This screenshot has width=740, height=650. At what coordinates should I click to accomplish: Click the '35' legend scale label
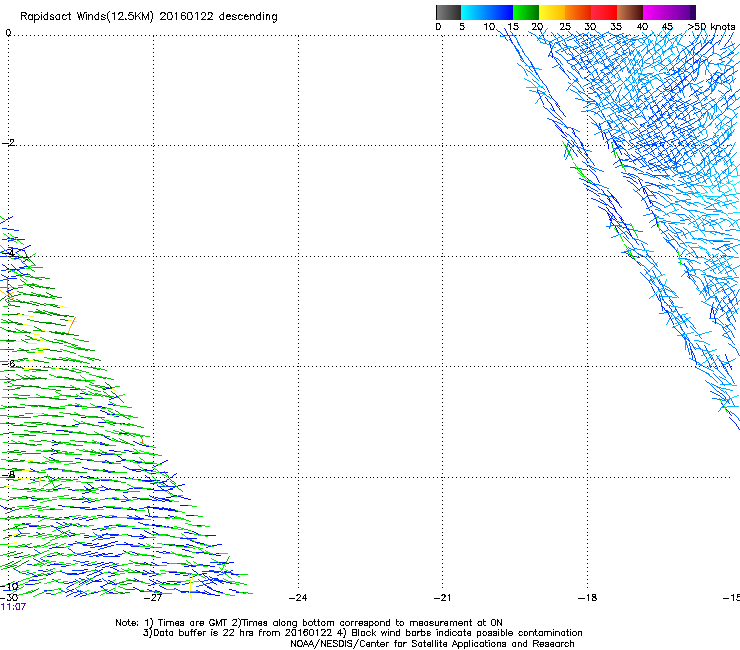click(x=616, y=27)
